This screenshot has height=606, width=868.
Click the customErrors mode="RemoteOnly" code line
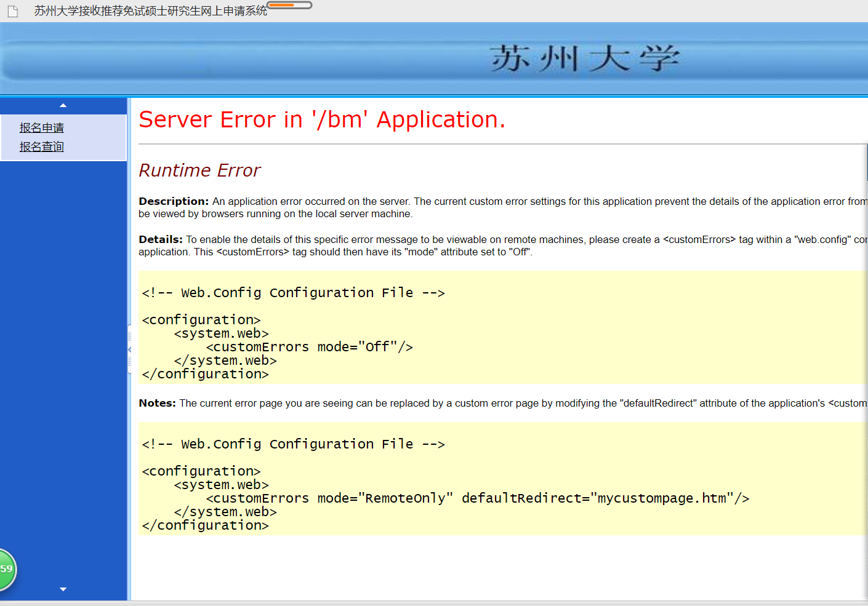tap(477, 498)
